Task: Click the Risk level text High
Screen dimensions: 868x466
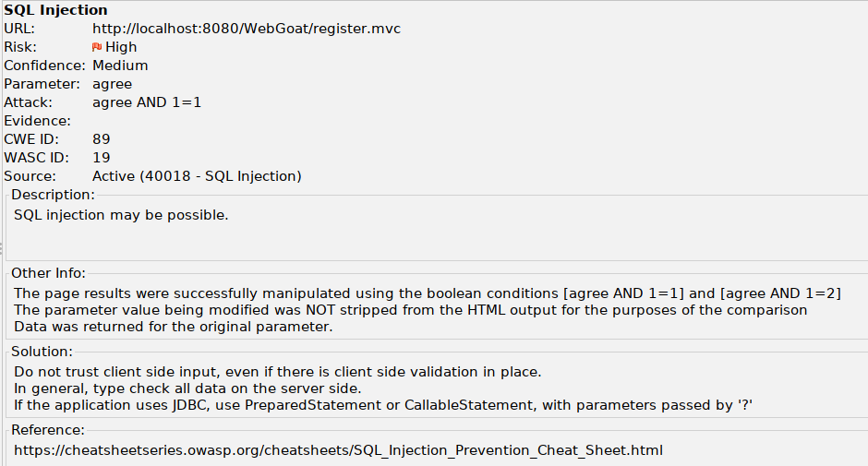Action: pos(121,47)
